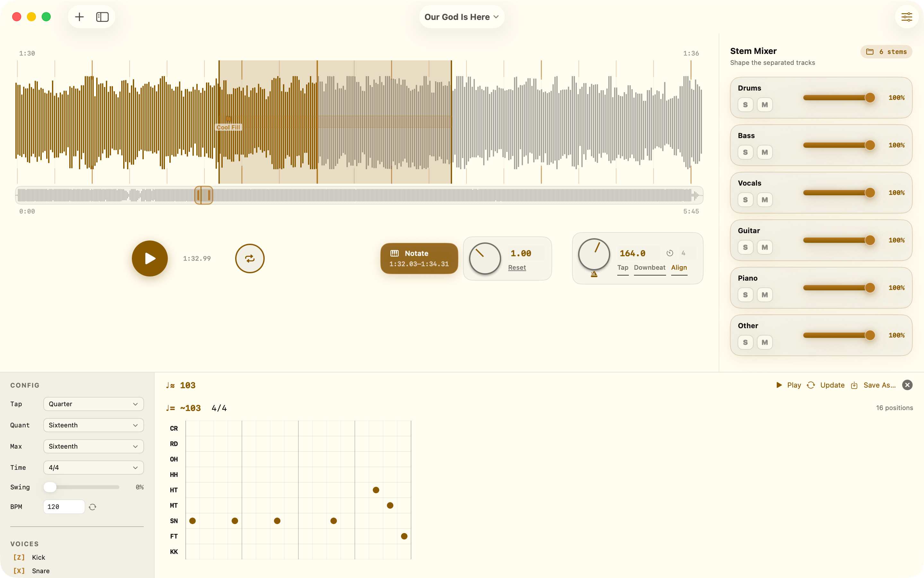Image resolution: width=924 pixels, height=578 pixels.
Task: Click the Cool Fill region label
Action: (228, 127)
